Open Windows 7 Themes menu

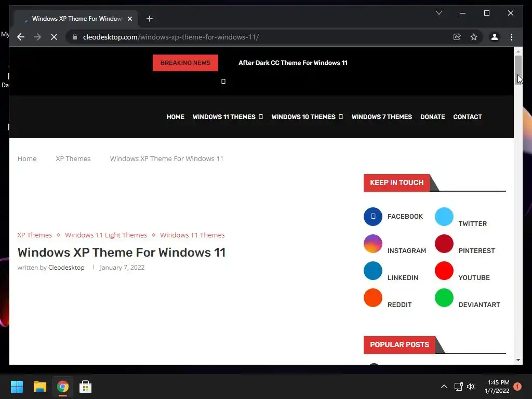[x=382, y=117]
